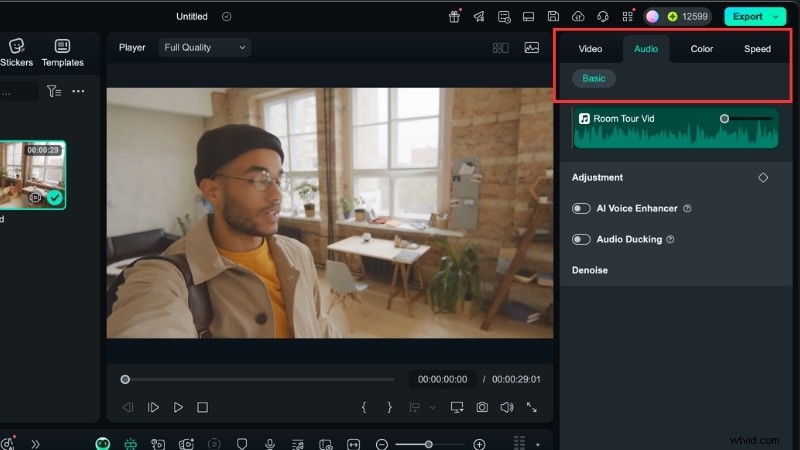Click the 12599 credits counter
The image size is (800, 450).
click(x=695, y=16)
